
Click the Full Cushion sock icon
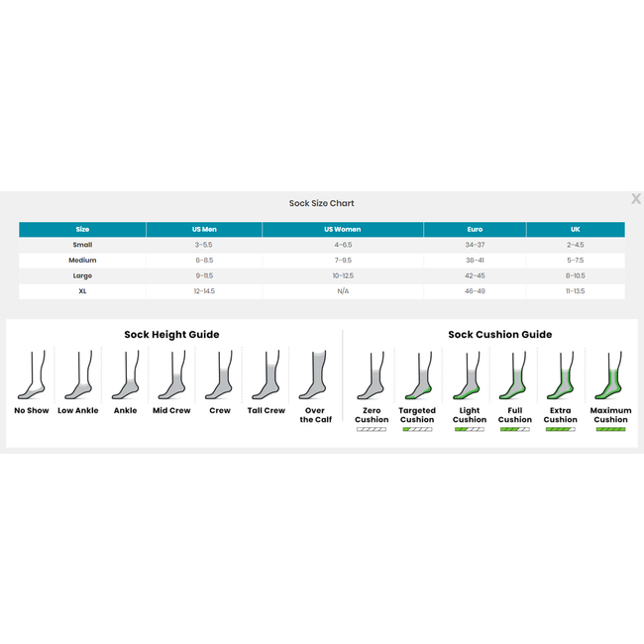514,376
